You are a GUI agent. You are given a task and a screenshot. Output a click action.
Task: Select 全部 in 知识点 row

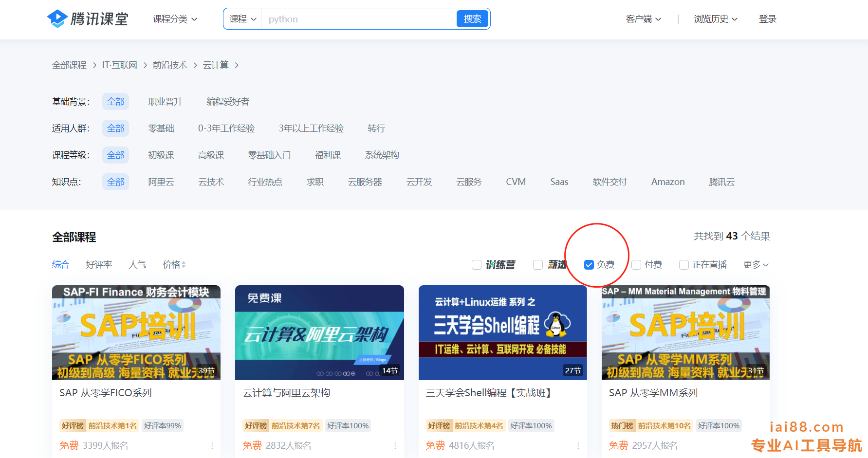[x=116, y=182]
